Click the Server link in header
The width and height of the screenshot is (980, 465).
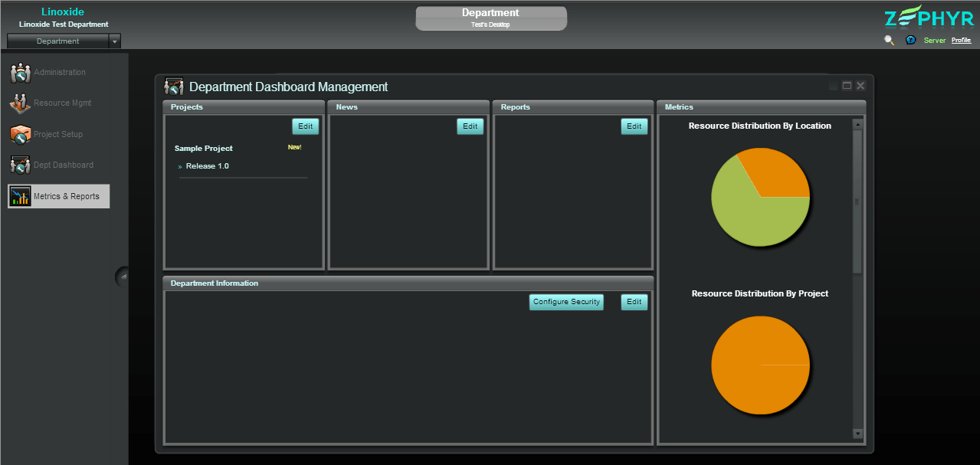pos(935,41)
